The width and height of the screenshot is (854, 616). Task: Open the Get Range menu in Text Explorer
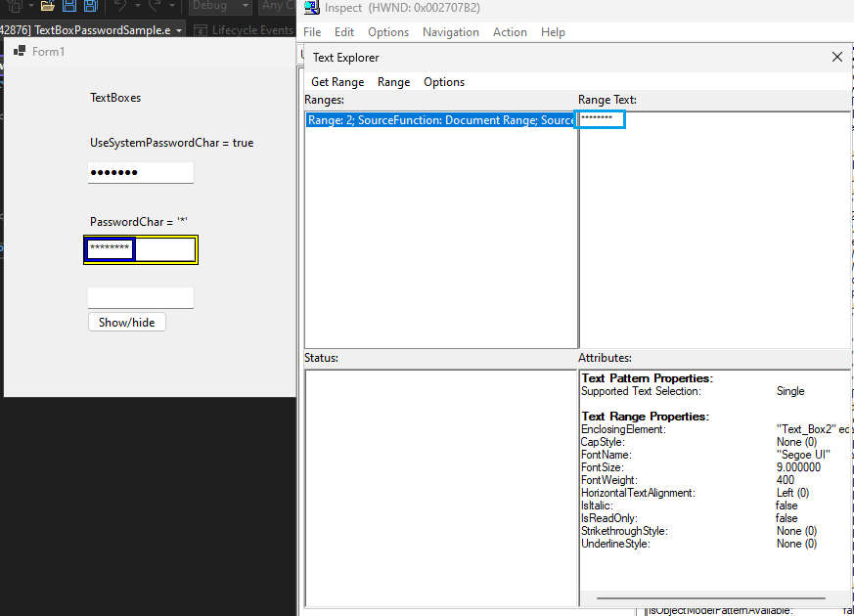(336, 82)
